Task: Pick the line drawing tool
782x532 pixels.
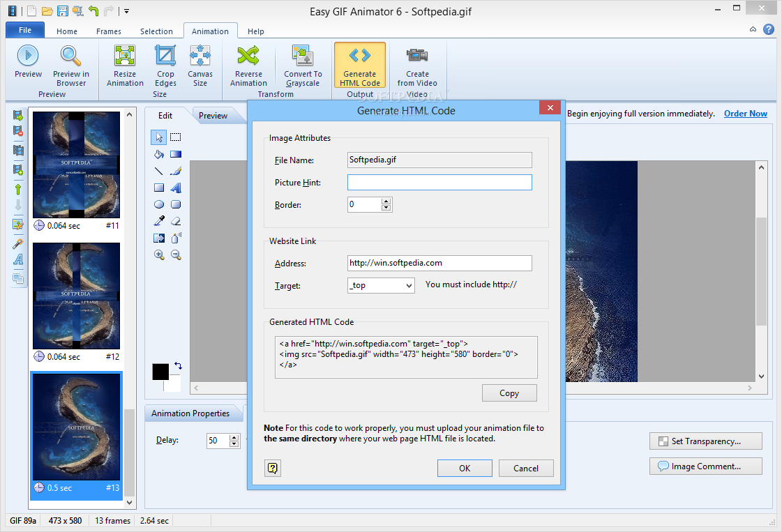Action: (158, 171)
